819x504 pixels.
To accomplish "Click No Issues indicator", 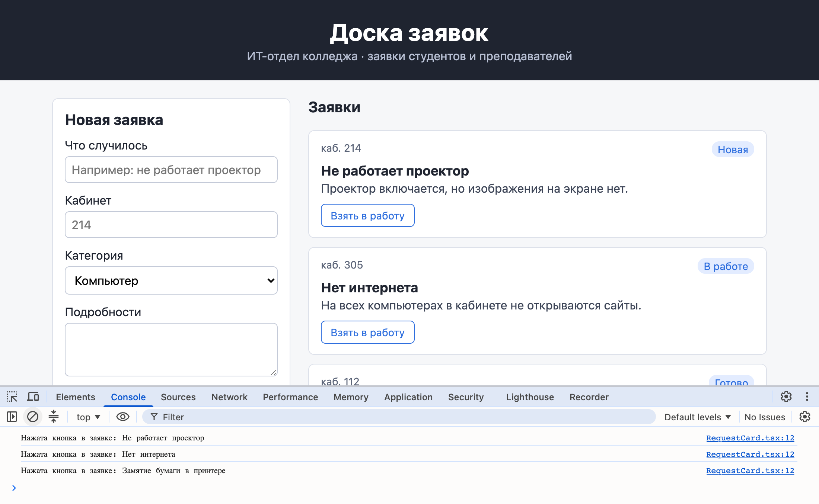I will [765, 417].
